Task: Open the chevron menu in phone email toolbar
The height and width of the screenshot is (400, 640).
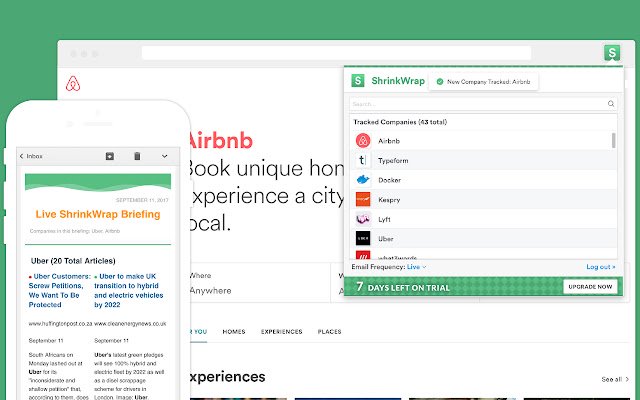Action: coord(164,156)
